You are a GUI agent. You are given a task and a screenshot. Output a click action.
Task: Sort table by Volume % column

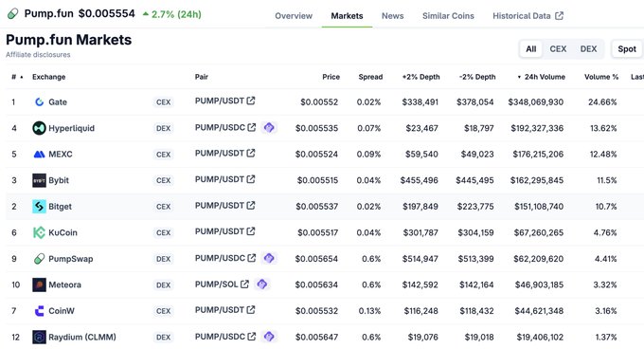(x=601, y=77)
